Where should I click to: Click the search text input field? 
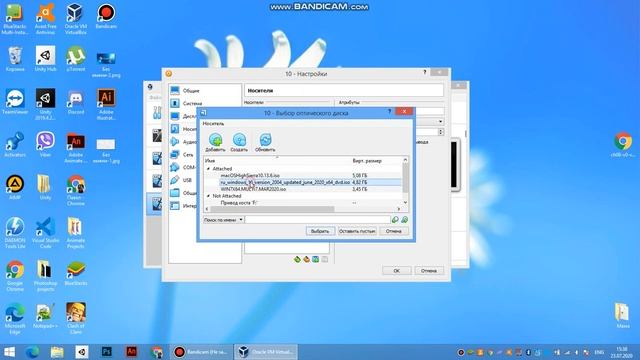318,220
